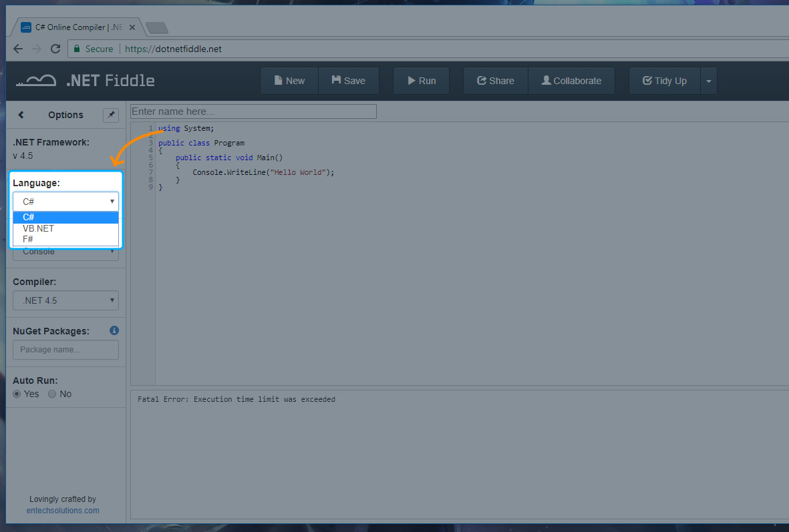Click the Secure padlock icon
Viewport: 789px width, 532px height.
77,49
